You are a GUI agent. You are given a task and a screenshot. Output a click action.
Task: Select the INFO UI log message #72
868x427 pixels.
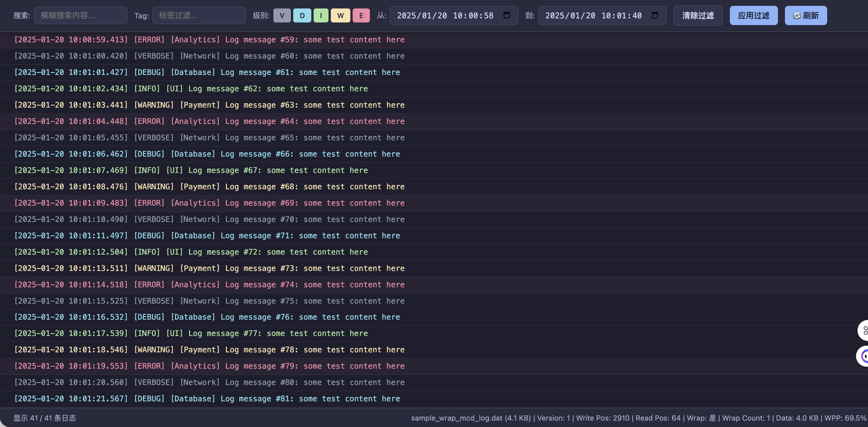click(x=434, y=252)
